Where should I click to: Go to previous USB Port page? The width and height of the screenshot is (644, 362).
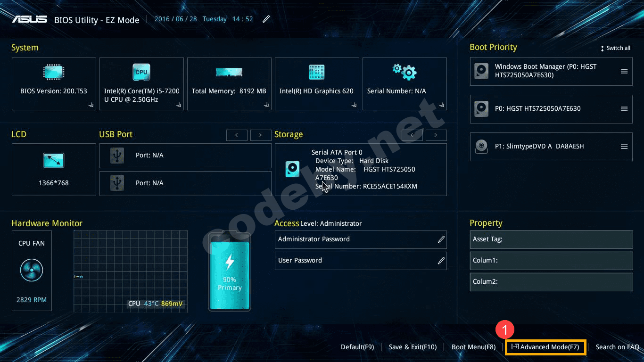tap(237, 135)
